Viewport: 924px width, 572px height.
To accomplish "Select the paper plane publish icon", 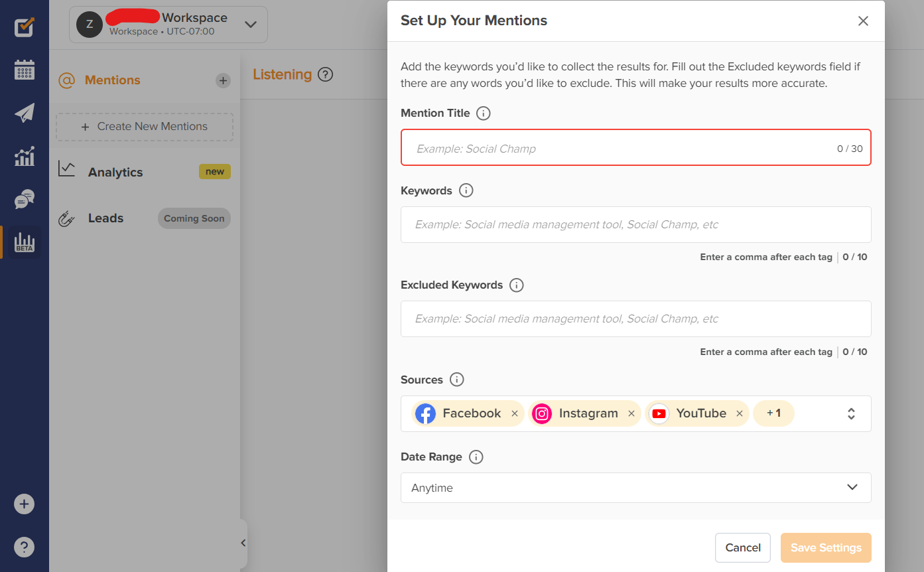I will (24, 113).
